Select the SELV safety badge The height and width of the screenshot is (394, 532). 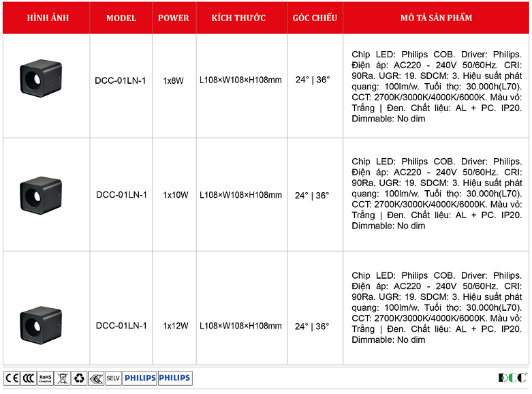pos(113,378)
